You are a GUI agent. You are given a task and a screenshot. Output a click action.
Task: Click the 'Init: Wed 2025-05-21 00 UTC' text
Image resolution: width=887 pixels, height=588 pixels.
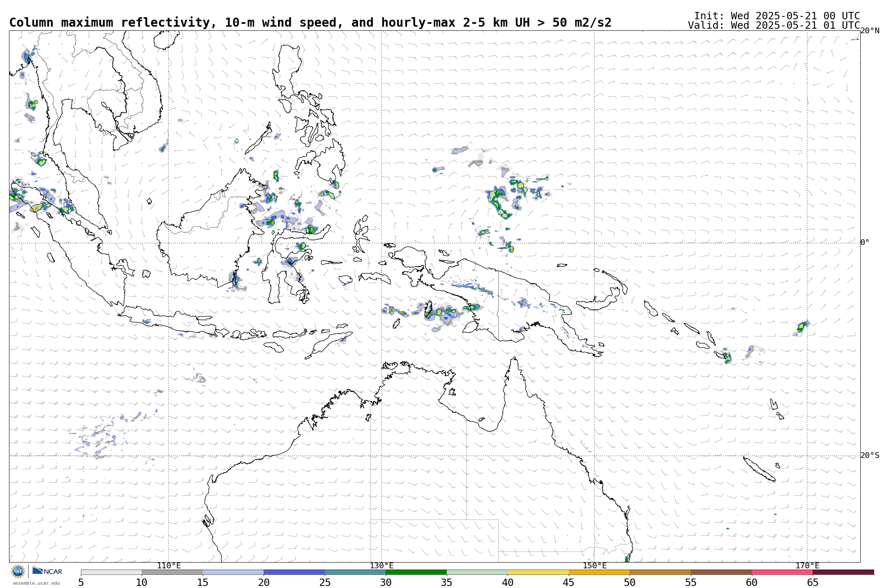coord(777,16)
